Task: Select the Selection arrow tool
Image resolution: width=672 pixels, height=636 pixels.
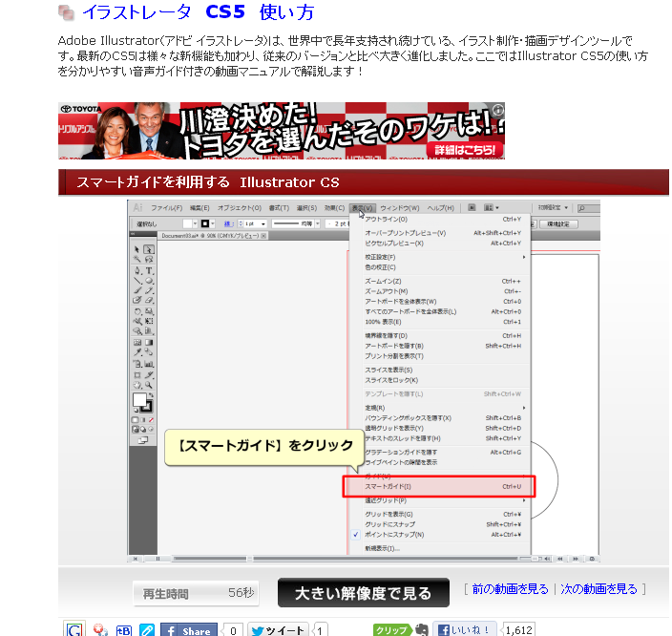Action: [136, 249]
